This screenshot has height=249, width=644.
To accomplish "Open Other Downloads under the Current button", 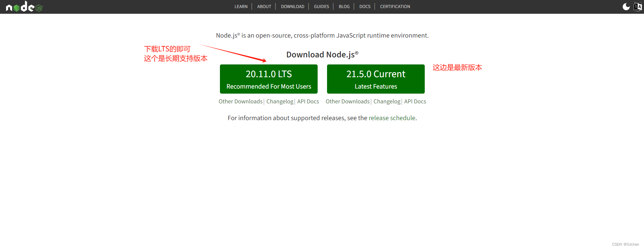I will [348, 101].
